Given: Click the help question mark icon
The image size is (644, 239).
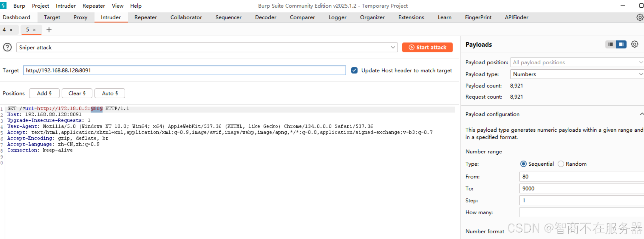Looking at the screenshot, I should tap(7, 47).
